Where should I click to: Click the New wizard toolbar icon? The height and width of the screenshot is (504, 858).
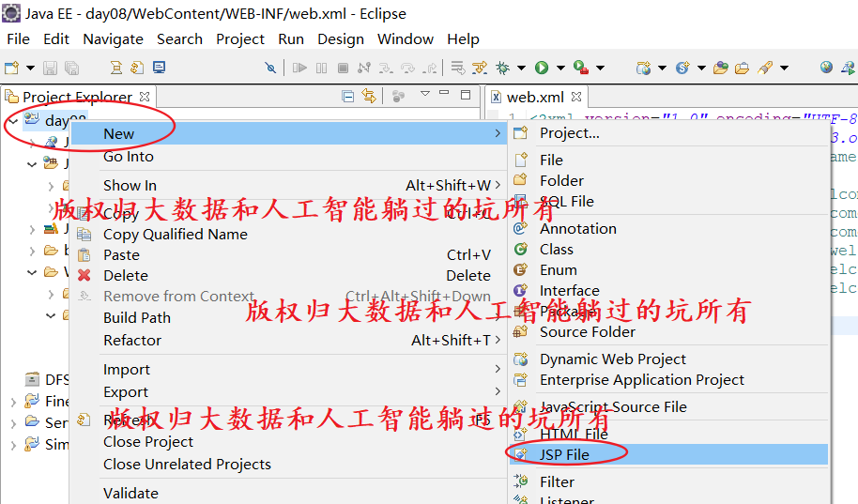click(11, 68)
